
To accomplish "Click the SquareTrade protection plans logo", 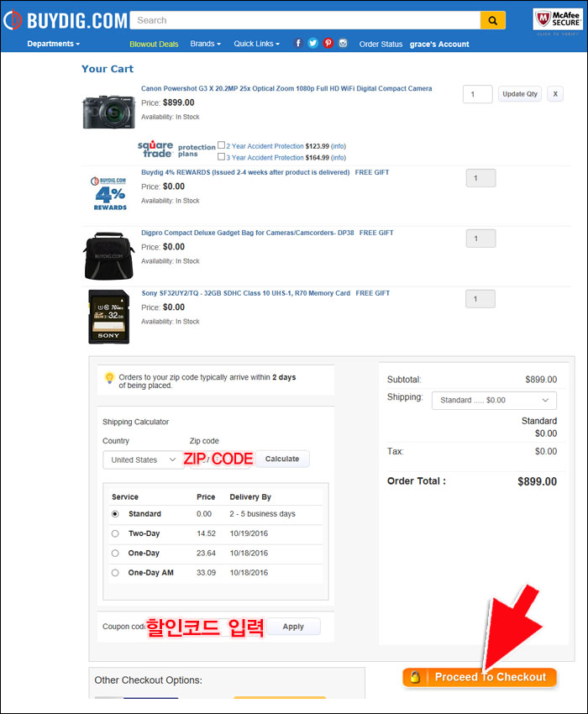I will [x=176, y=150].
